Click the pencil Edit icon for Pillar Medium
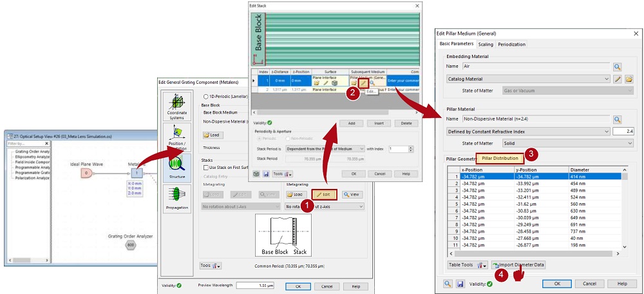The image size is (644, 294). [x=363, y=83]
